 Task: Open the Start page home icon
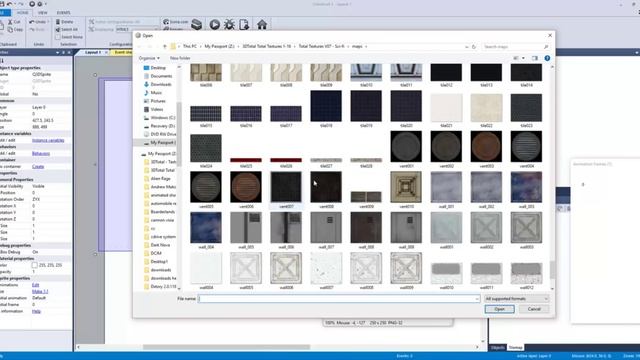point(262,24)
